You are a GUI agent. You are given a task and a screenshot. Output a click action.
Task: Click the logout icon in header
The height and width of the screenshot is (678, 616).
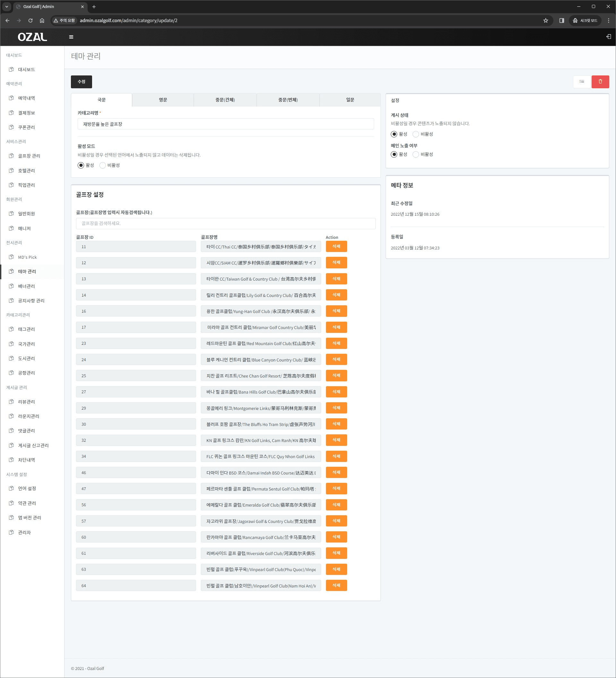click(x=608, y=37)
